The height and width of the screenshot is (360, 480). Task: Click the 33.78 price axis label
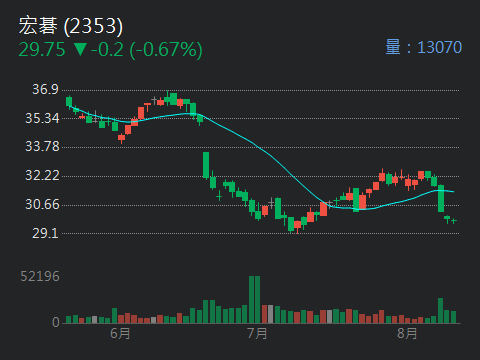[x=42, y=146]
